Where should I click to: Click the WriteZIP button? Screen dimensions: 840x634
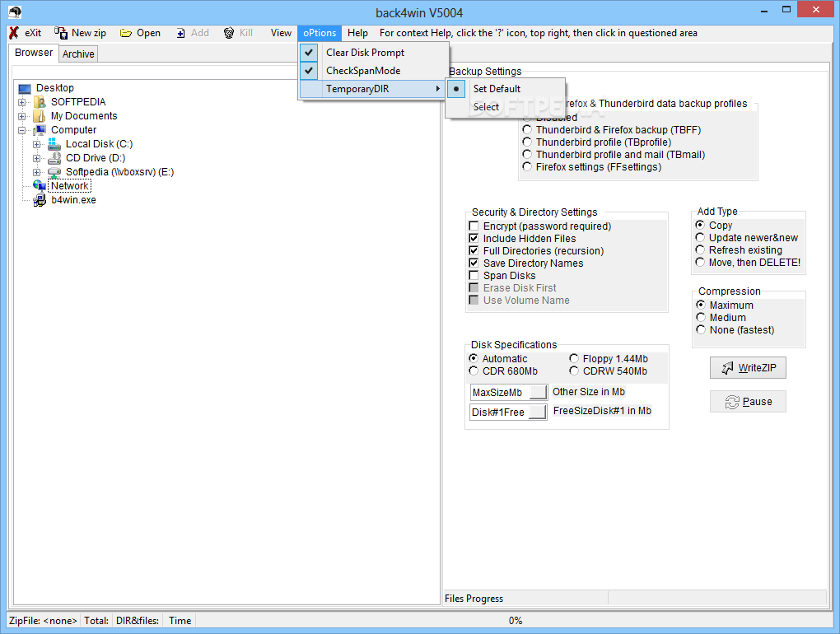pyautogui.click(x=748, y=368)
